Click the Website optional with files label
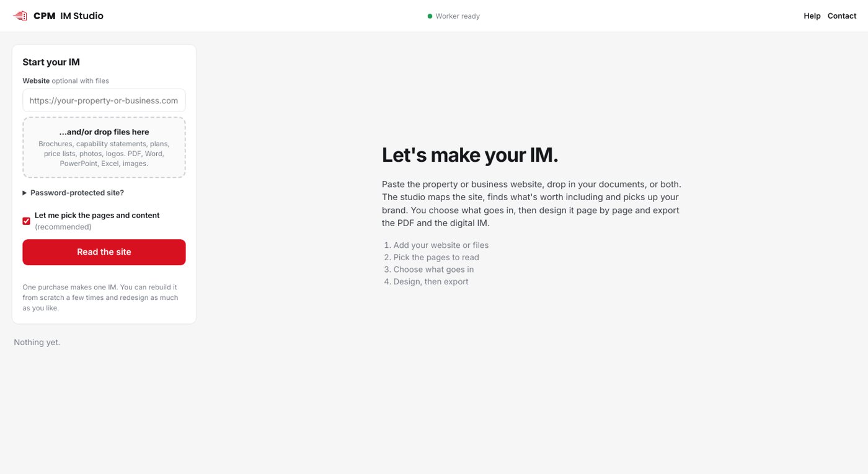The width and height of the screenshot is (868, 474). [x=66, y=81]
